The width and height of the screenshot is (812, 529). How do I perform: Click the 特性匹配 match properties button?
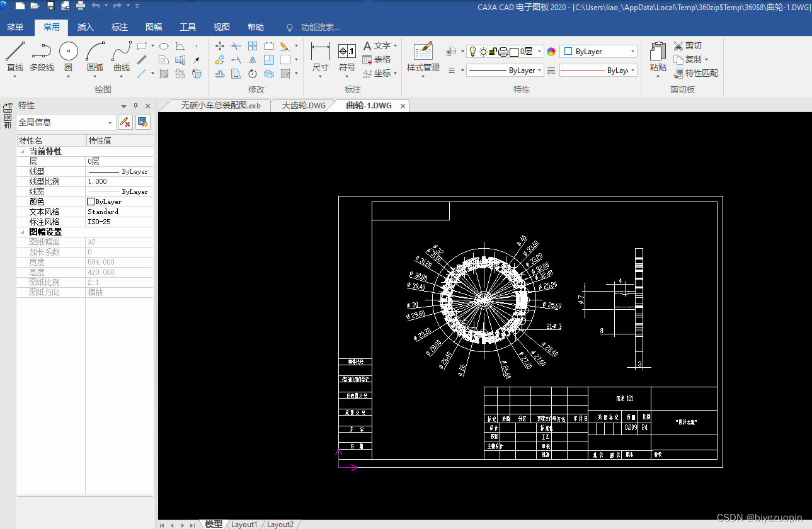click(x=696, y=73)
